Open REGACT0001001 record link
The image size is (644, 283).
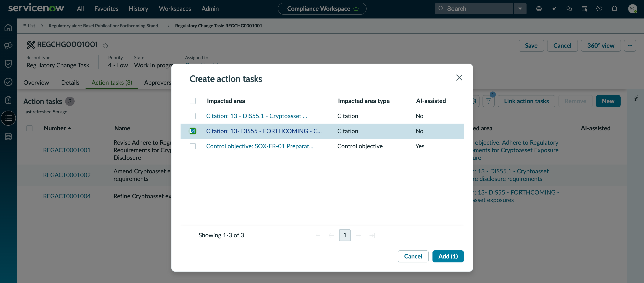67,150
